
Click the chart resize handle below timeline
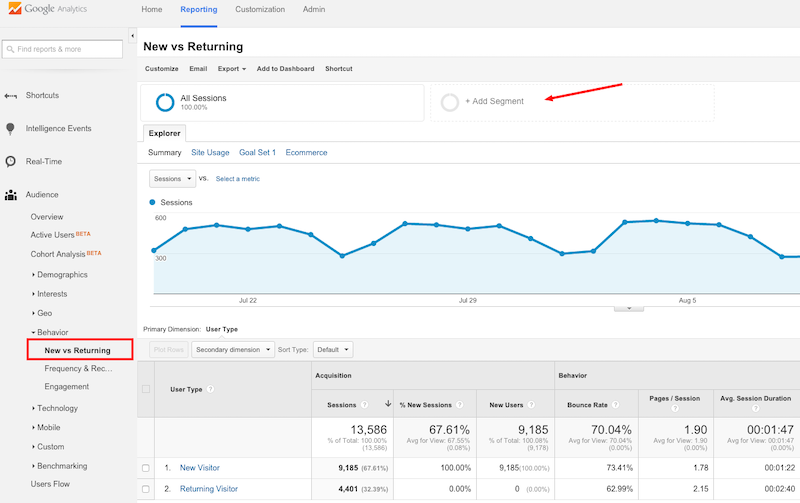click(x=628, y=308)
